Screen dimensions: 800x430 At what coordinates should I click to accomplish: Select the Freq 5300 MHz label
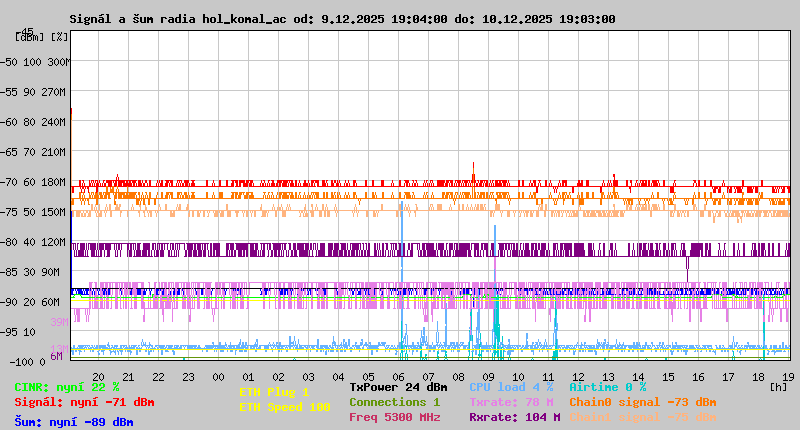tap(394, 417)
